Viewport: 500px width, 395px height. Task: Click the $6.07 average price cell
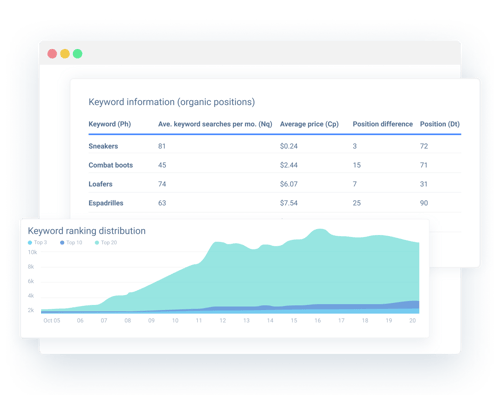pos(289,184)
